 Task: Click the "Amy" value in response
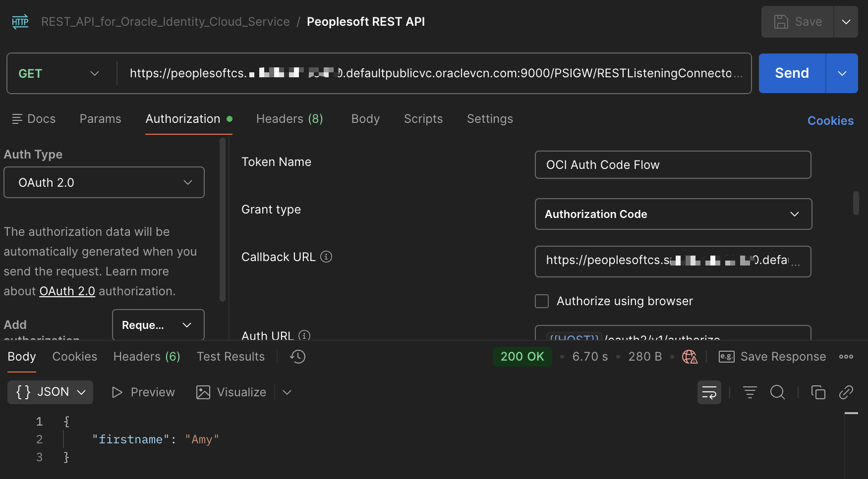(x=202, y=439)
